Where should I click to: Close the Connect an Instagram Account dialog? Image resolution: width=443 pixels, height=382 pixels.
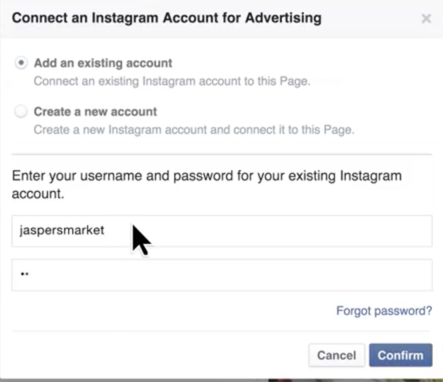(426, 18)
